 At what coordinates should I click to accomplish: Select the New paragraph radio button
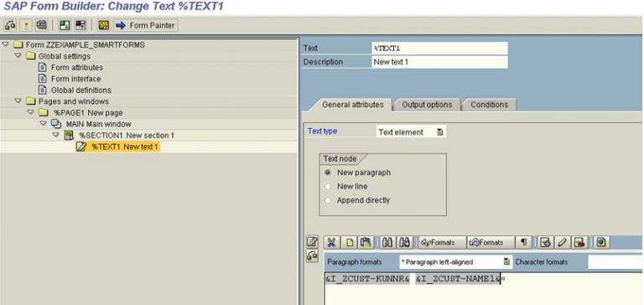click(328, 173)
